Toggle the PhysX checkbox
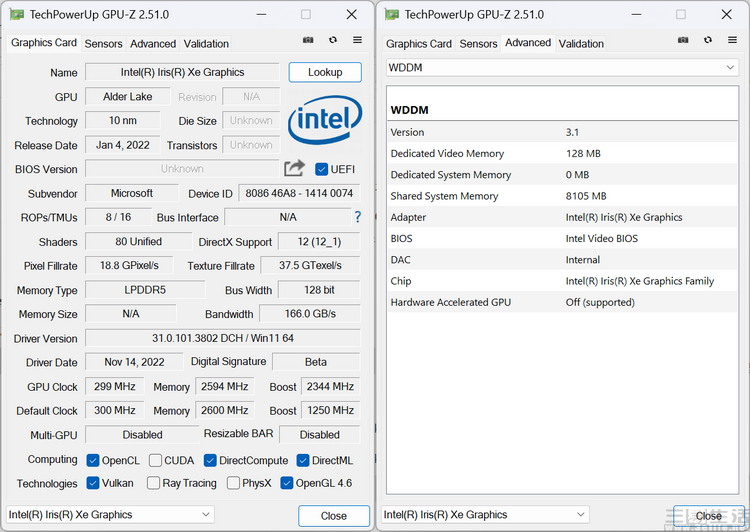 pos(233,483)
